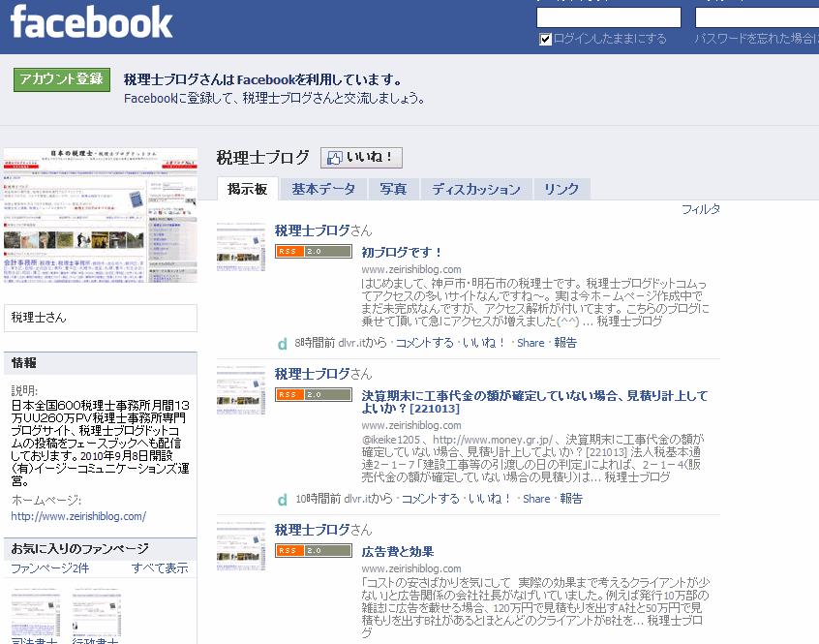Switch to the リンク tab

coord(561,189)
